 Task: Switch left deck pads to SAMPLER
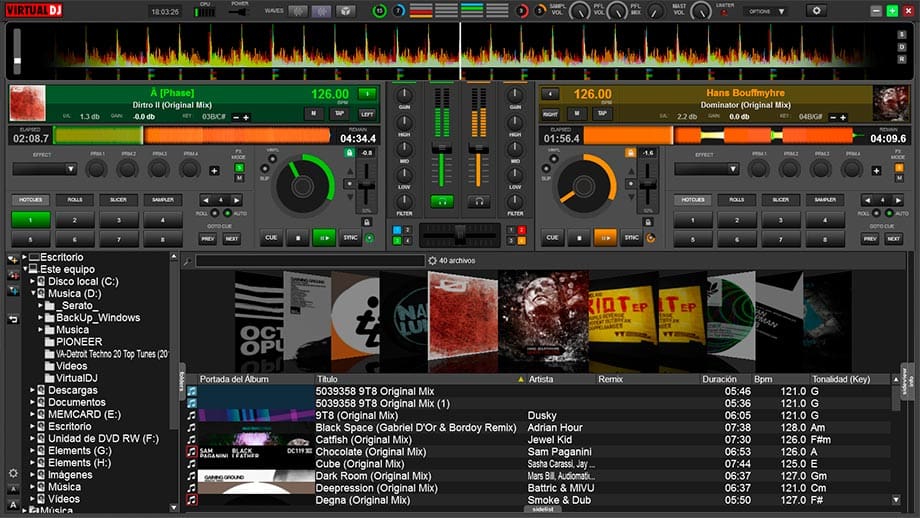(x=163, y=200)
